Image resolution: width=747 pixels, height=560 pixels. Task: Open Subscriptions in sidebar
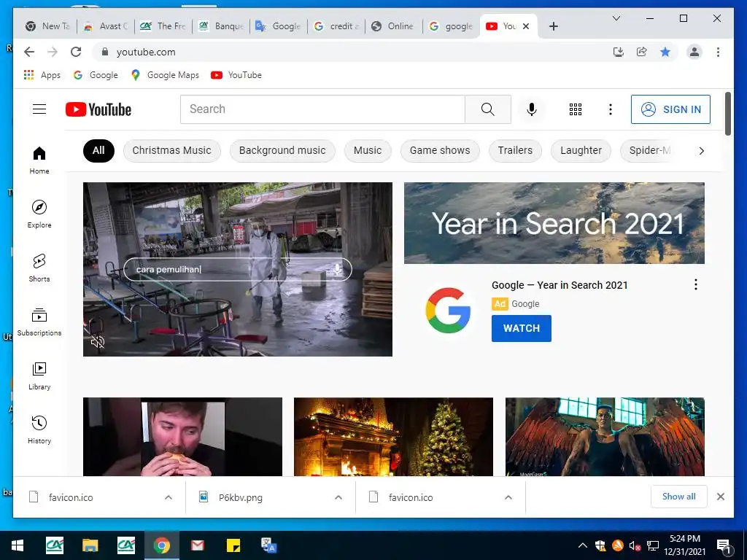click(39, 322)
